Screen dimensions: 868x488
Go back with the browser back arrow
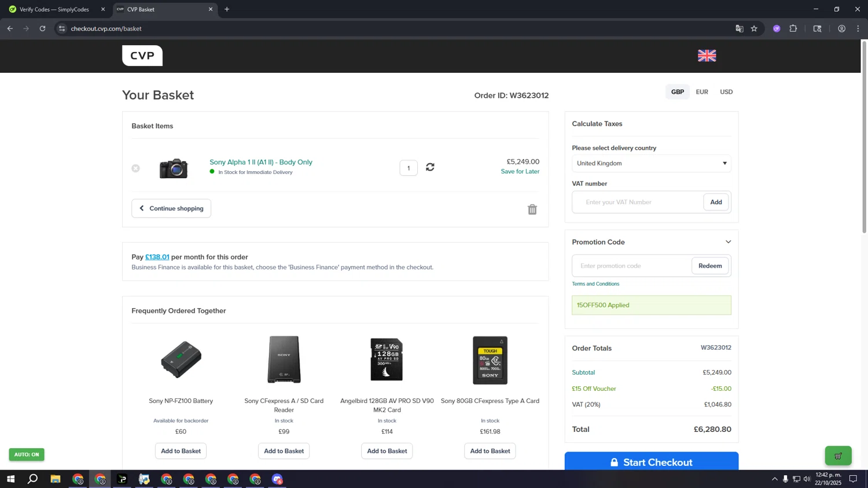[x=10, y=28]
